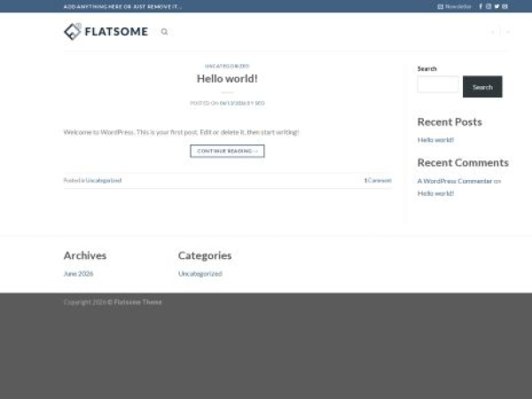Open 'A WordPress Commenter' link

(455, 181)
